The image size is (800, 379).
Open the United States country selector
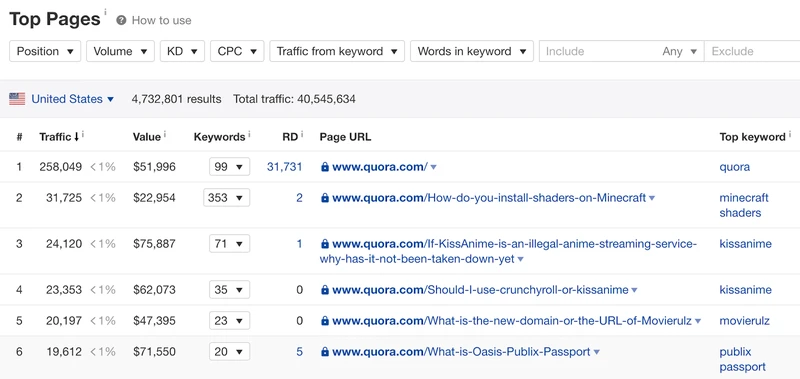(x=72, y=99)
